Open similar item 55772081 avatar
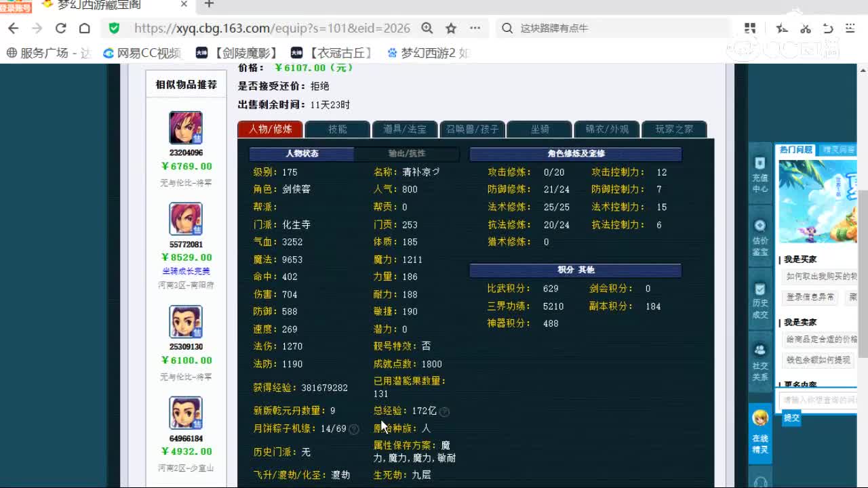The image size is (868, 488). 186,219
